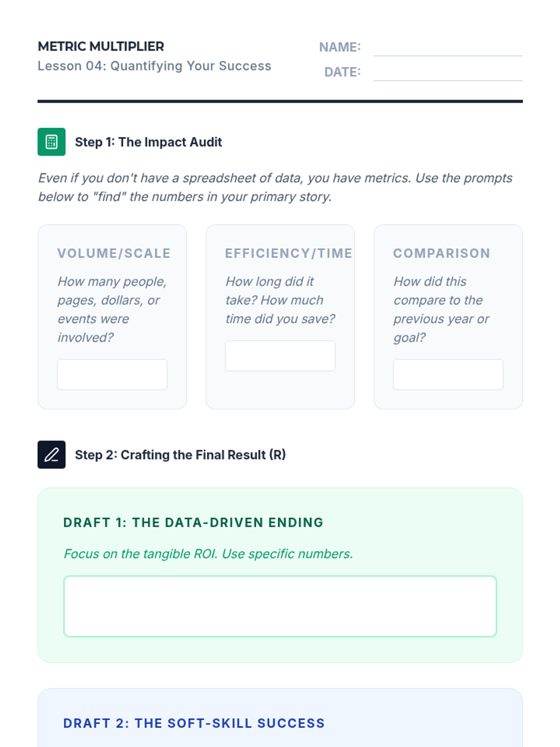Click the italic intro about finding metrics
This screenshot has width=560, height=747.
(x=275, y=187)
